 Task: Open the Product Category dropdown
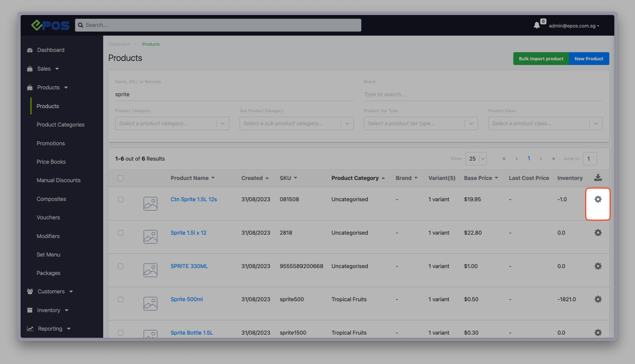(172, 124)
